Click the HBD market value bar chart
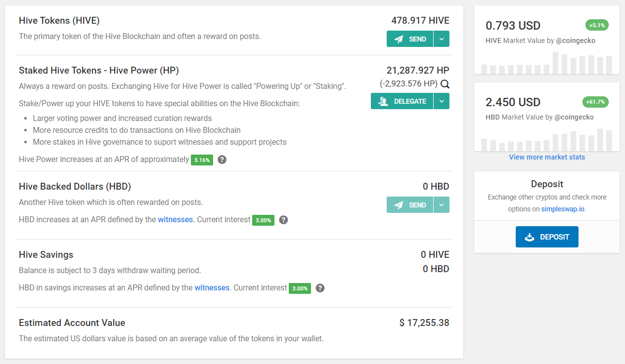The height and width of the screenshot is (364, 625). coord(547,140)
